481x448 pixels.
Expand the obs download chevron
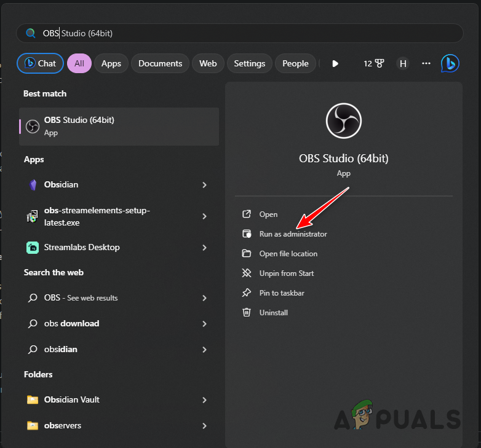click(x=205, y=324)
